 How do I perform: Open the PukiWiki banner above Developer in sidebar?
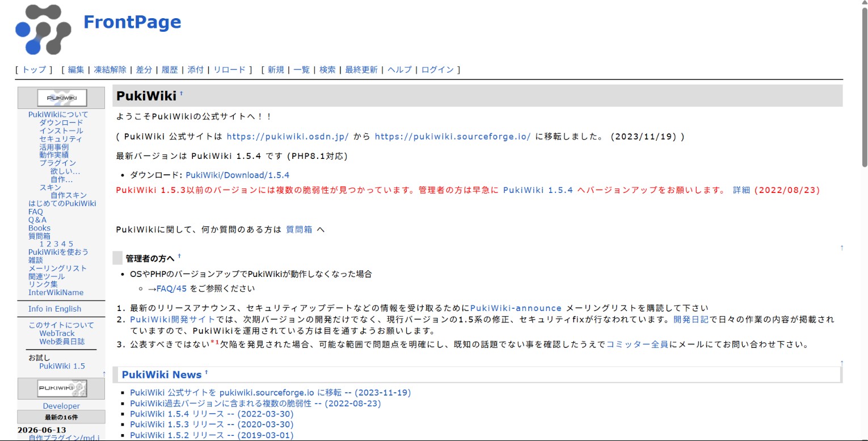pyautogui.click(x=62, y=389)
